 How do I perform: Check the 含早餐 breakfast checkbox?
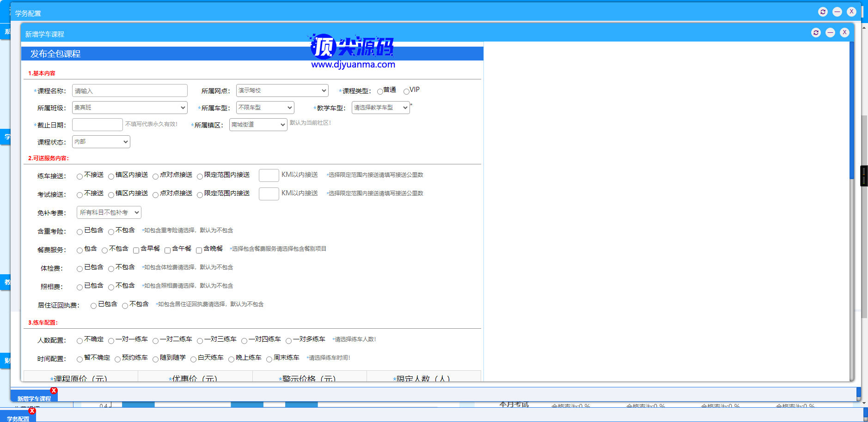pyautogui.click(x=136, y=250)
